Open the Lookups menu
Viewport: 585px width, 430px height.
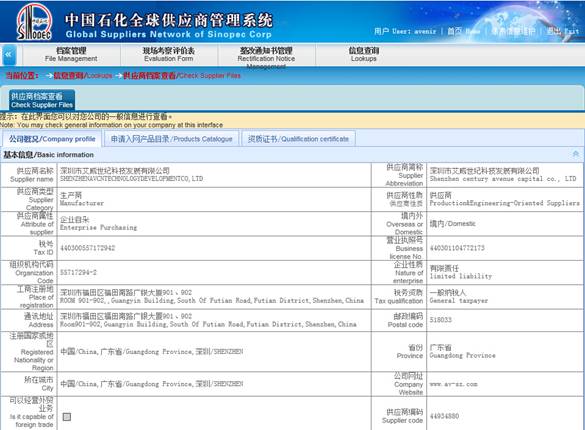[x=364, y=54]
